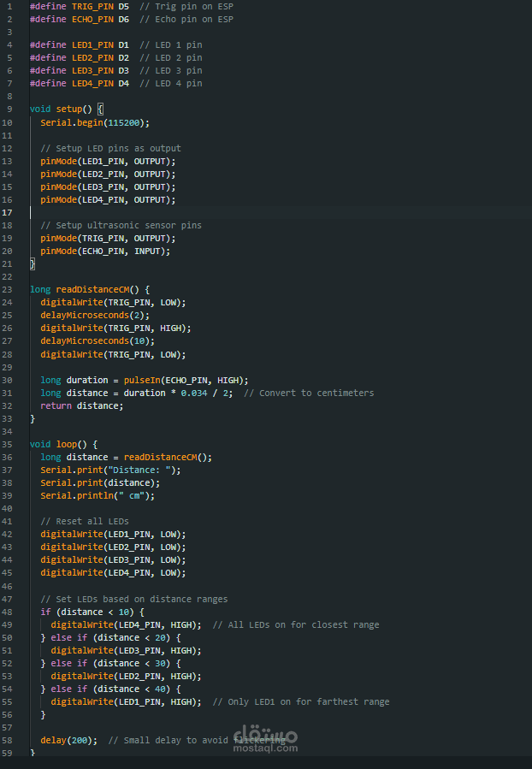Click the 'long readDistanceCM()' function declaration
Screen dimensions: 532x769
[x=85, y=289]
